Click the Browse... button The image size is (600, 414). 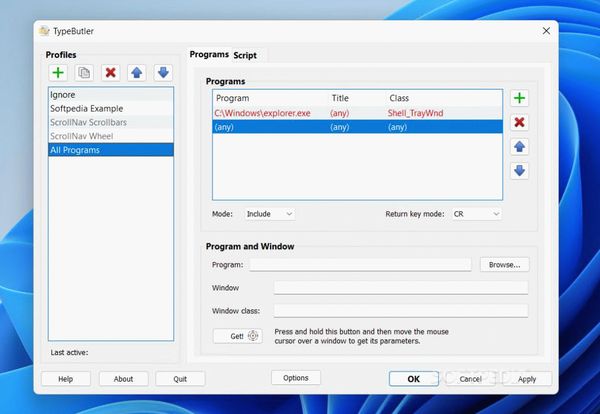point(504,265)
